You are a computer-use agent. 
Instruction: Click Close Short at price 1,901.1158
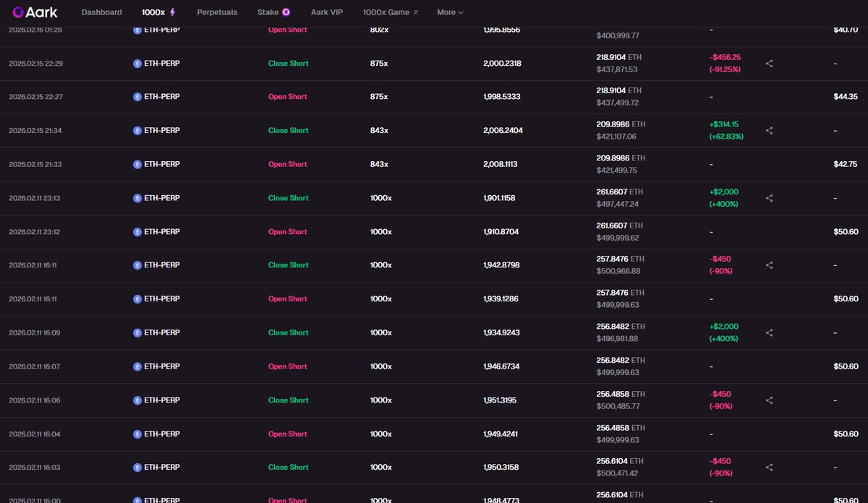click(288, 198)
